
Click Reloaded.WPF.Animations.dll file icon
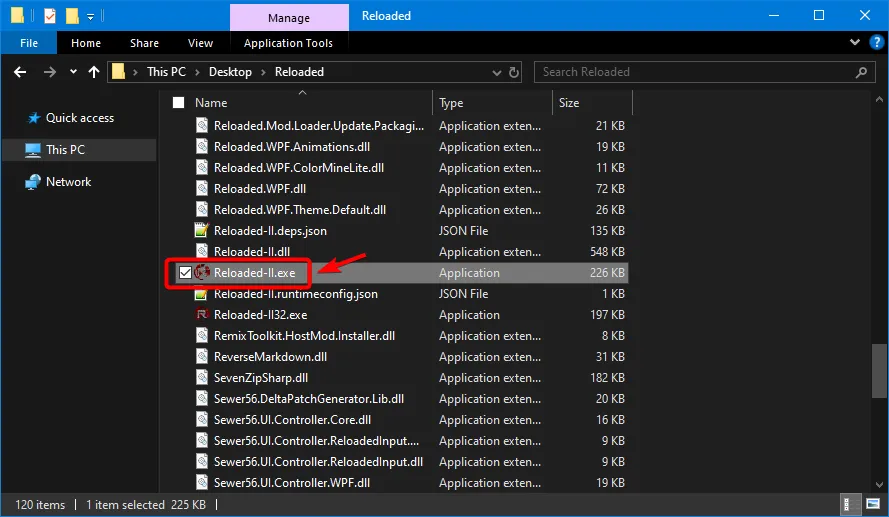(202, 147)
